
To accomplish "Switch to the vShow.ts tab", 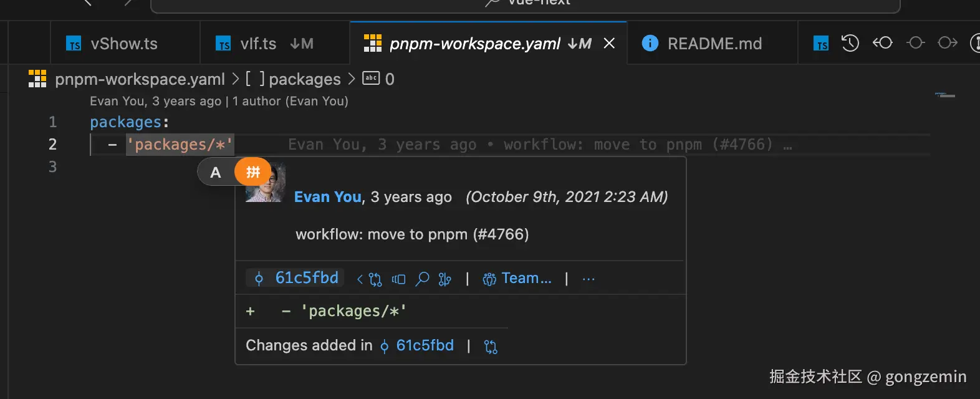I will click(x=124, y=44).
